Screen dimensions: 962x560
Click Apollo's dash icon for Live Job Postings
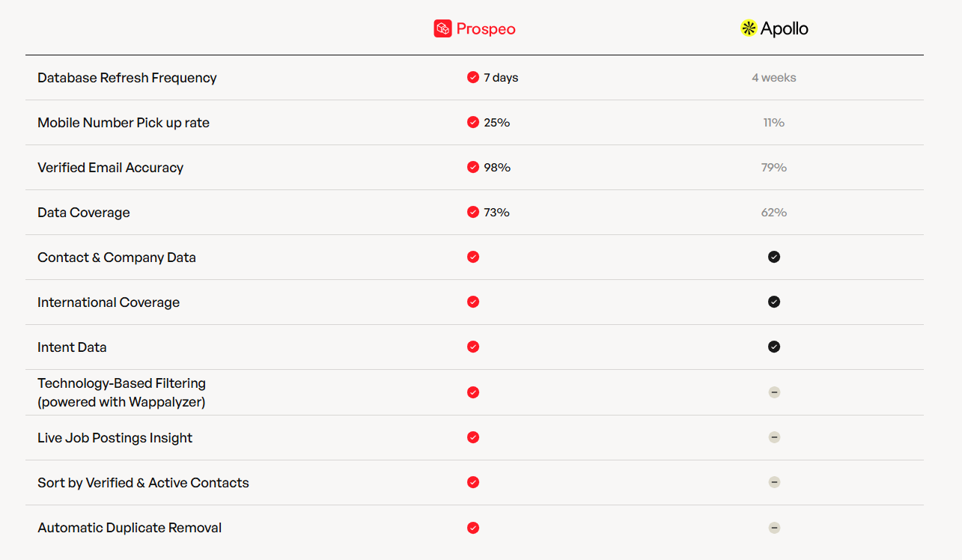point(774,437)
